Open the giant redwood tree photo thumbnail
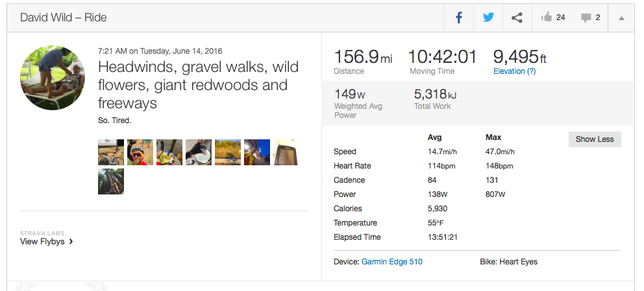 (x=111, y=181)
